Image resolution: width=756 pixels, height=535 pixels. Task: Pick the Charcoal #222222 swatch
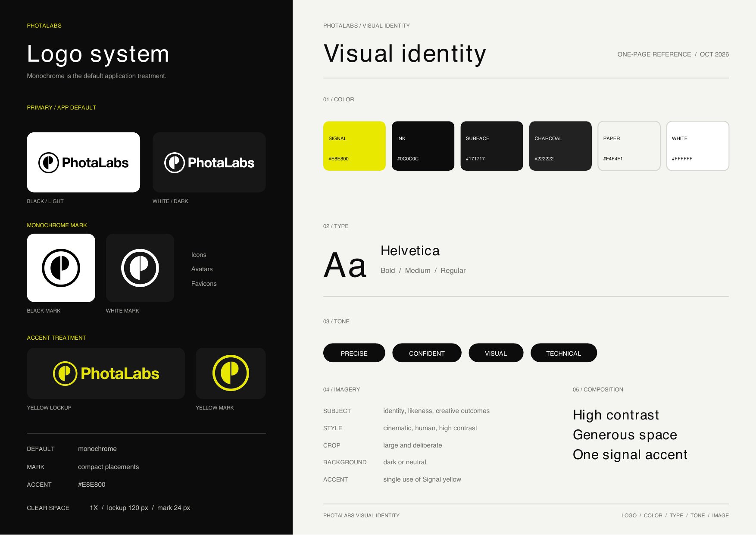pyautogui.click(x=560, y=146)
